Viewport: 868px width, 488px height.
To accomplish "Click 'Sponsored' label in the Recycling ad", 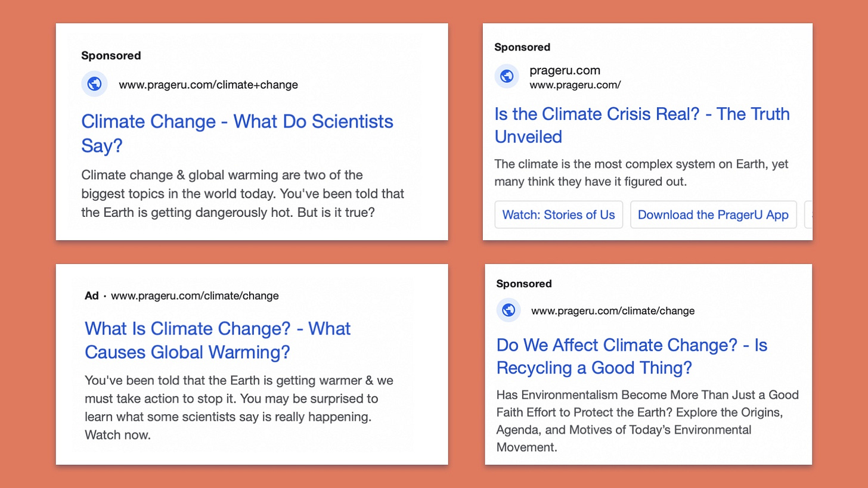I will pos(524,284).
